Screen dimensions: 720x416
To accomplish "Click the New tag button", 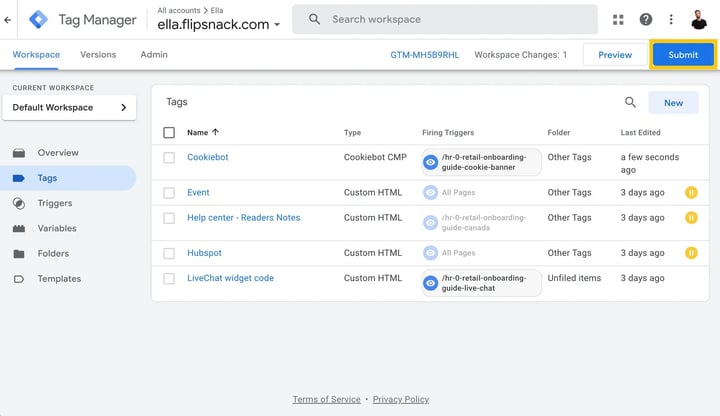I will [x=673, y=103].
